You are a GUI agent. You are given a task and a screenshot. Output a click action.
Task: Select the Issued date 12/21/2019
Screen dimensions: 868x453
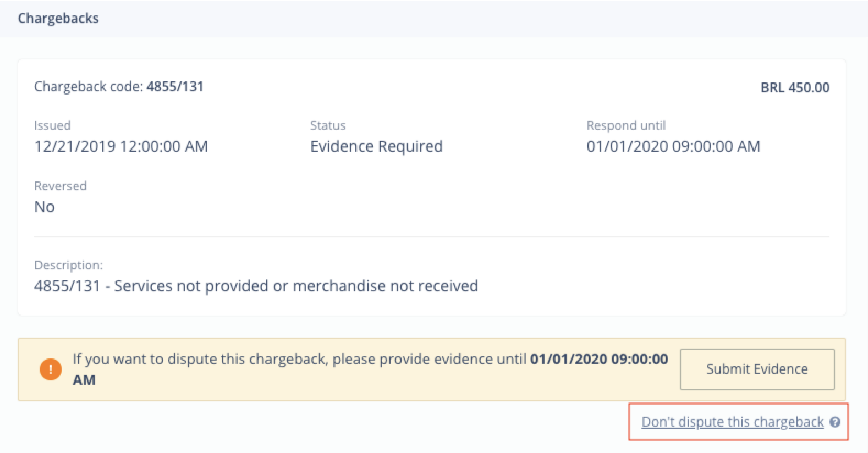pyautogui.click(x=121, y=146)
